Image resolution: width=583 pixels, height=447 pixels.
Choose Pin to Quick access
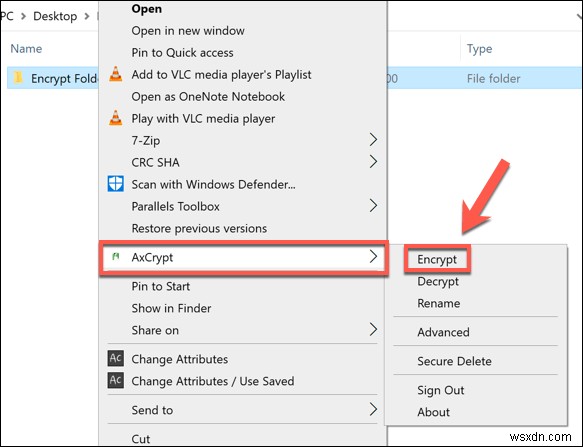click(x=182, y=52)
